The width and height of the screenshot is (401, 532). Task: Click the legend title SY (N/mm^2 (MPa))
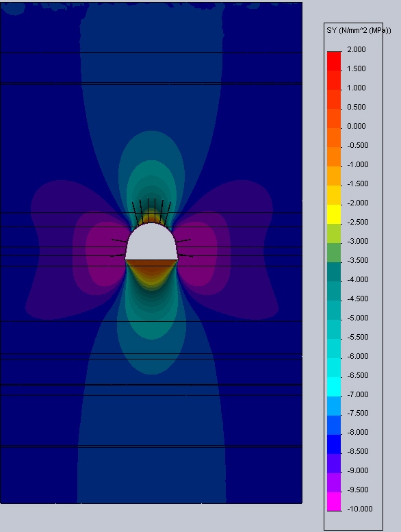tap(359, 31)
